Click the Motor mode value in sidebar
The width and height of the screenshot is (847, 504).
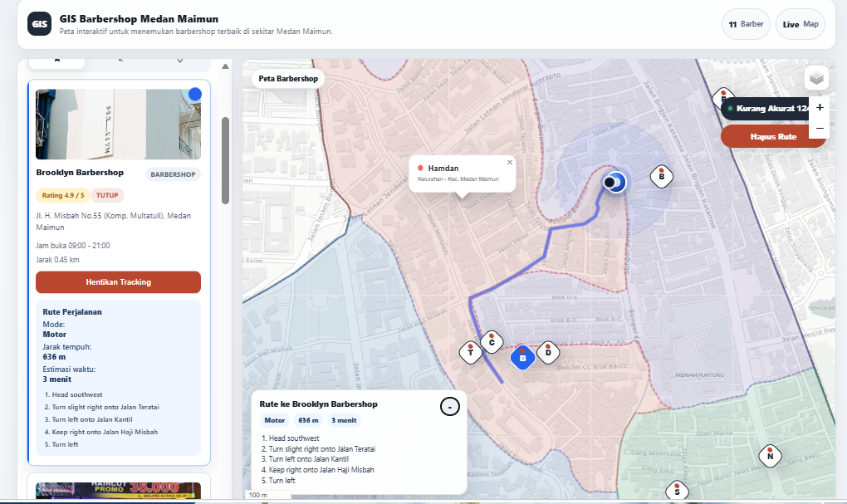[x=55, y=335]
